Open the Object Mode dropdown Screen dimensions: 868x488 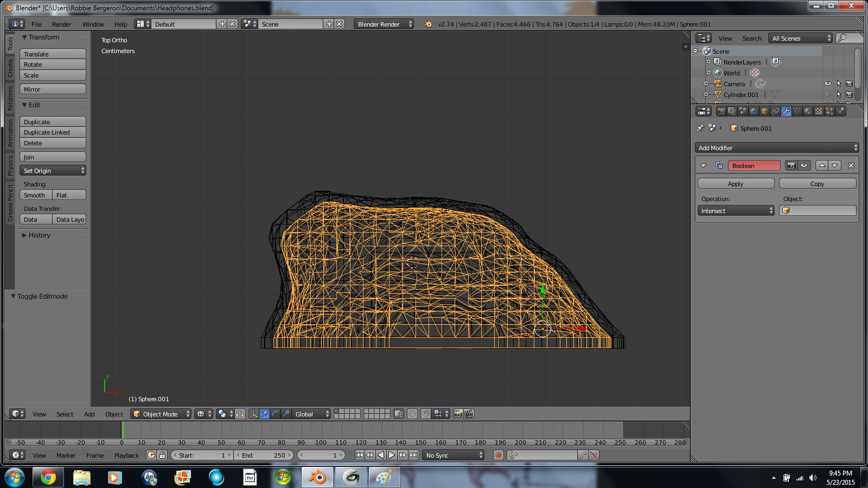161,414
